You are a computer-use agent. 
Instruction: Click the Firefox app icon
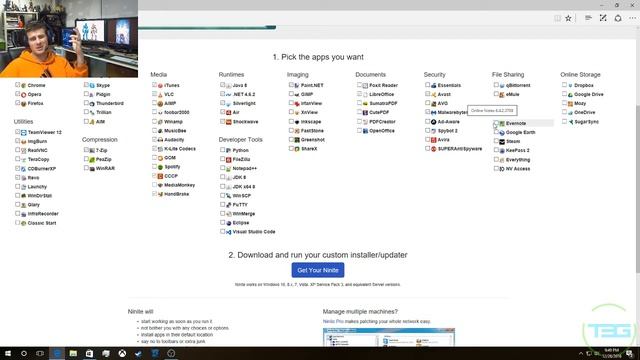24,104
